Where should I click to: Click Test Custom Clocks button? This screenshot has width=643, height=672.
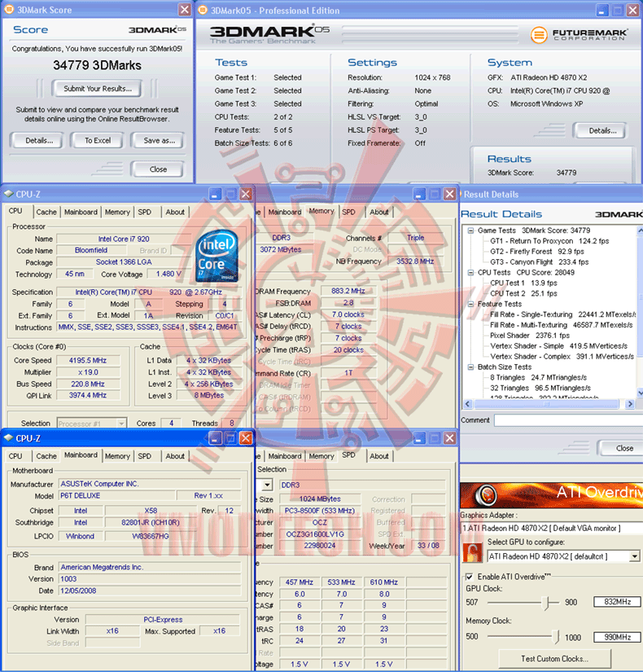point(555,658)
